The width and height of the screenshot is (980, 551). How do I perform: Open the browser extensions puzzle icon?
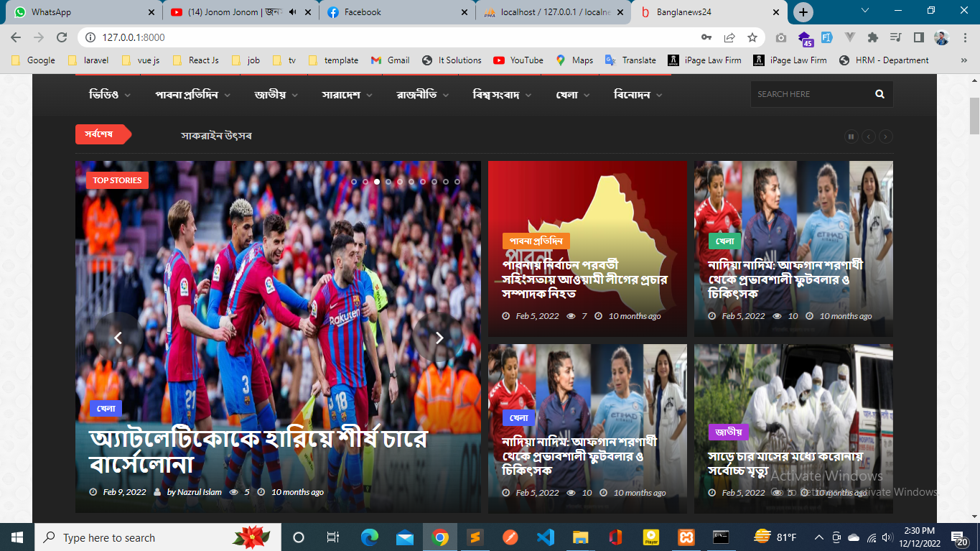(873, 37)
